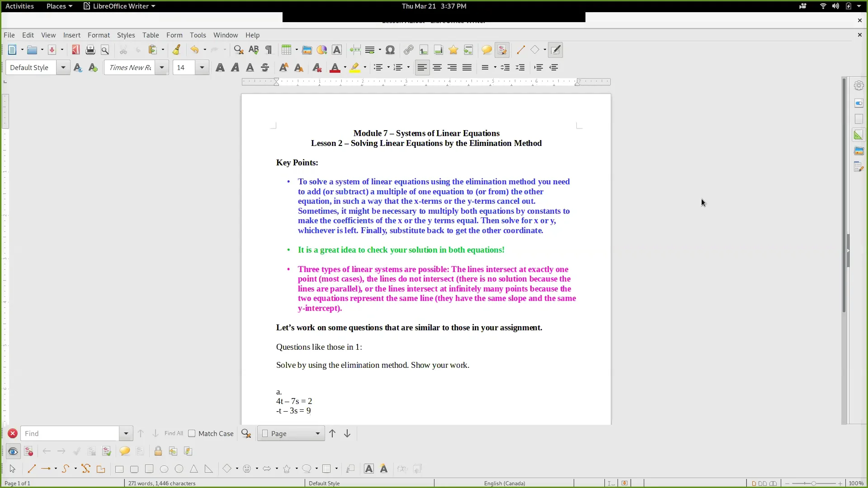Select the Rectangle drawing tool
The height and width of the screenshot is (488, 868).
[119, 469]
